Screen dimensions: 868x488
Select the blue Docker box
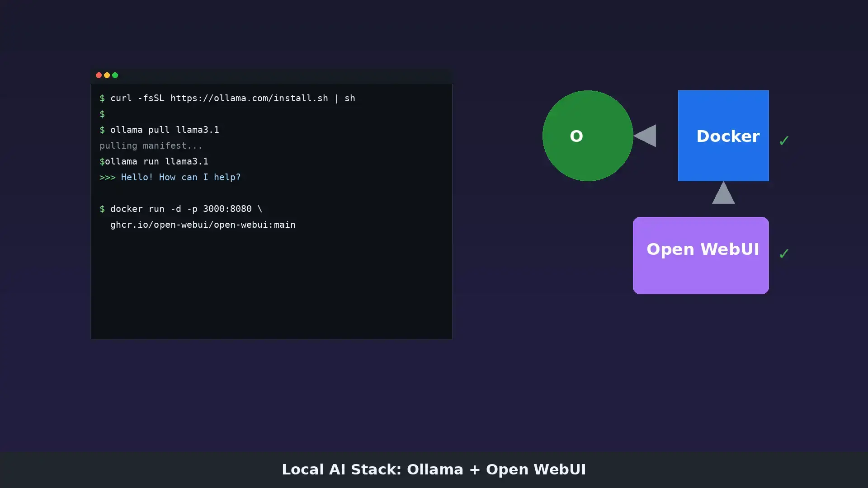(723, 136)
